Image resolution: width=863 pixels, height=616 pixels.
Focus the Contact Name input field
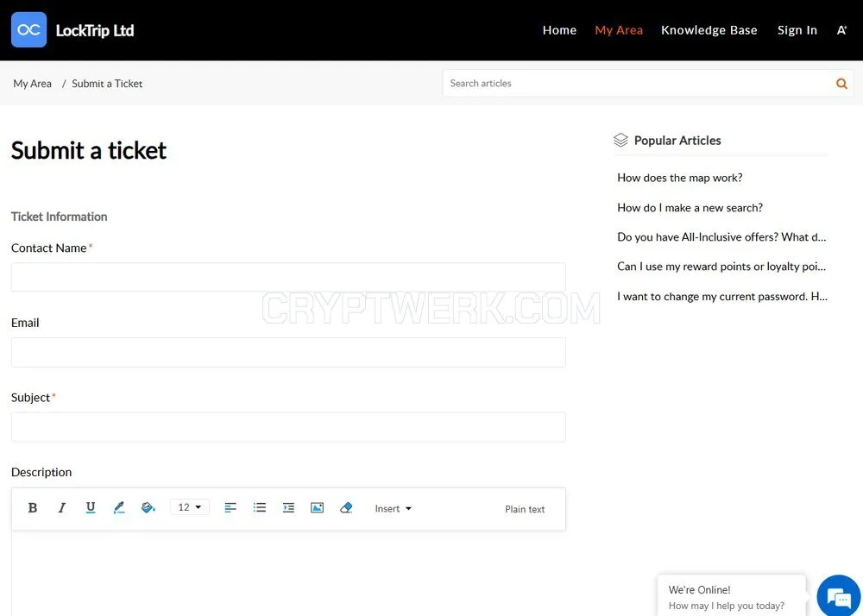pos(288,277)
